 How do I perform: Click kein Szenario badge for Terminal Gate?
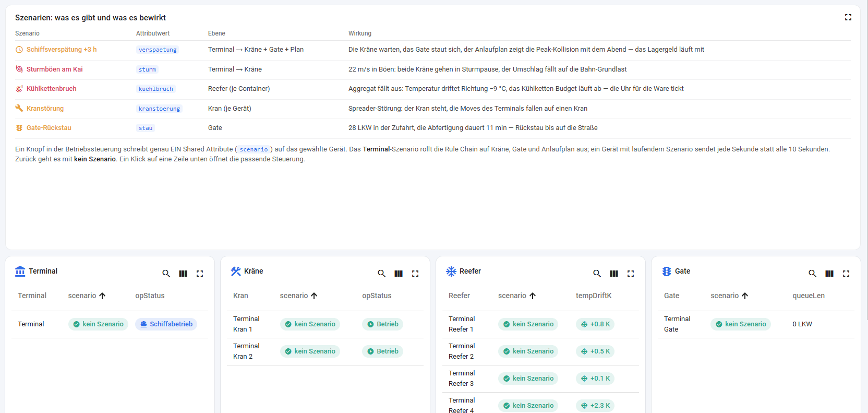pos(740,324)
